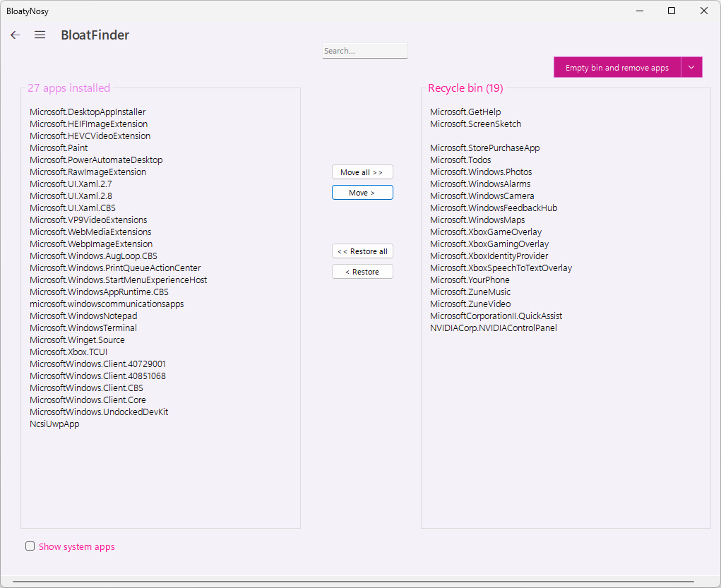
Task: Select Microsoft.WindowsMaps in recycle bin
Action: point(477,220)
